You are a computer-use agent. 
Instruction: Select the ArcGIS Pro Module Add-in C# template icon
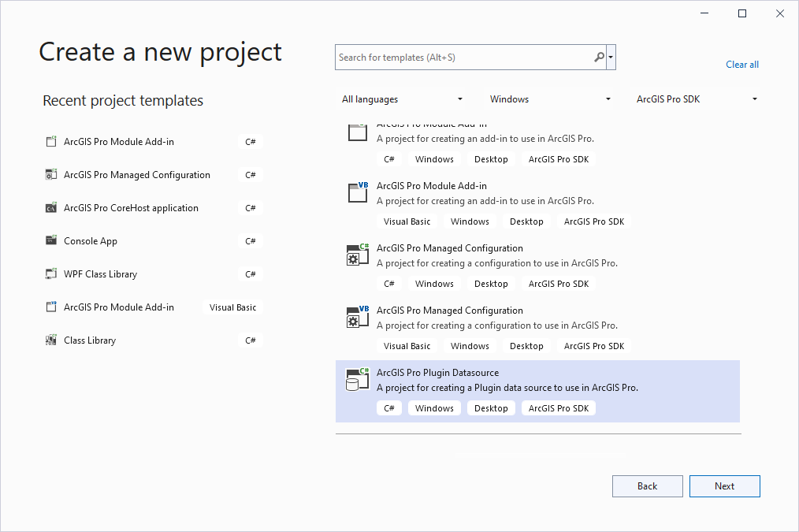coord(51,141)
